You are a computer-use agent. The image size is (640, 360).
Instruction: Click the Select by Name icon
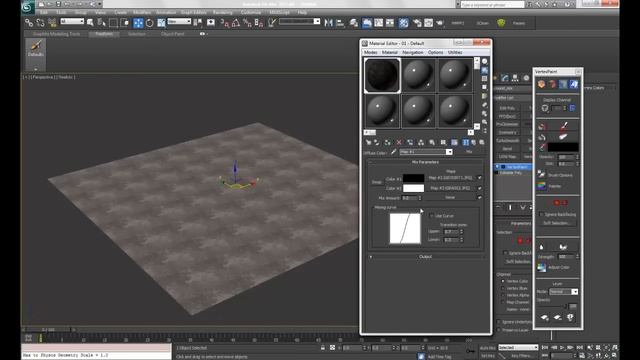[101, 23]
